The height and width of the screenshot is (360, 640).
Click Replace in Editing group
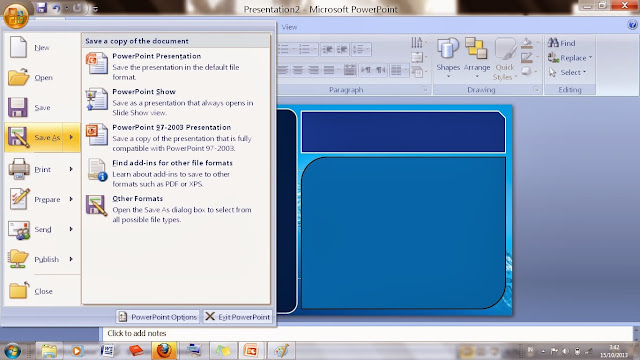click(570, 58)
